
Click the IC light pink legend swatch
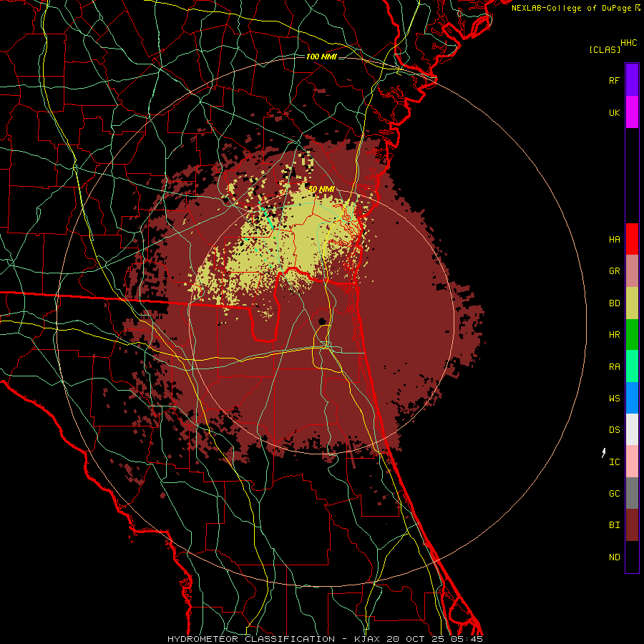tap(632, 462)
